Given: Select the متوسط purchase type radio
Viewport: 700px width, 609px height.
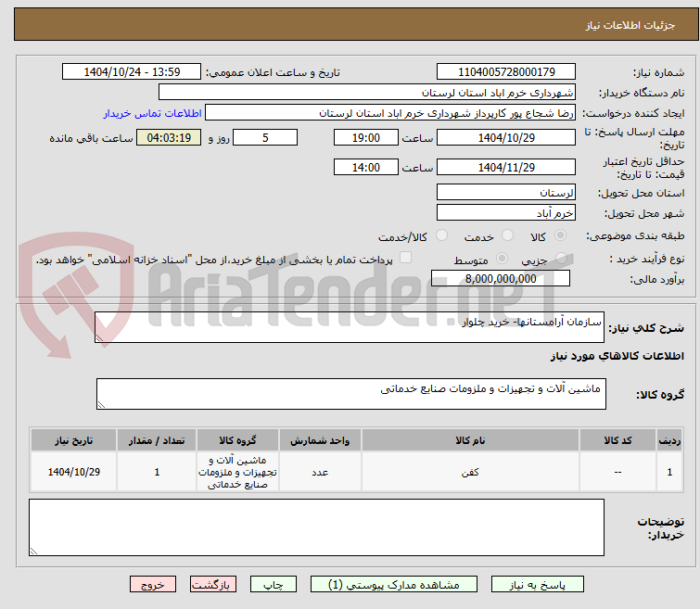Looking at the screenshot, I should (x=503, y=259).
